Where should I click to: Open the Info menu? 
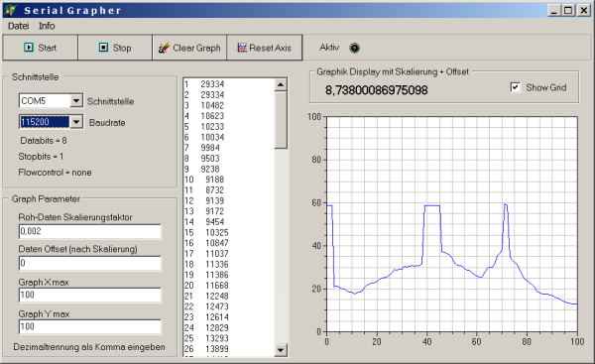(47, 26)
